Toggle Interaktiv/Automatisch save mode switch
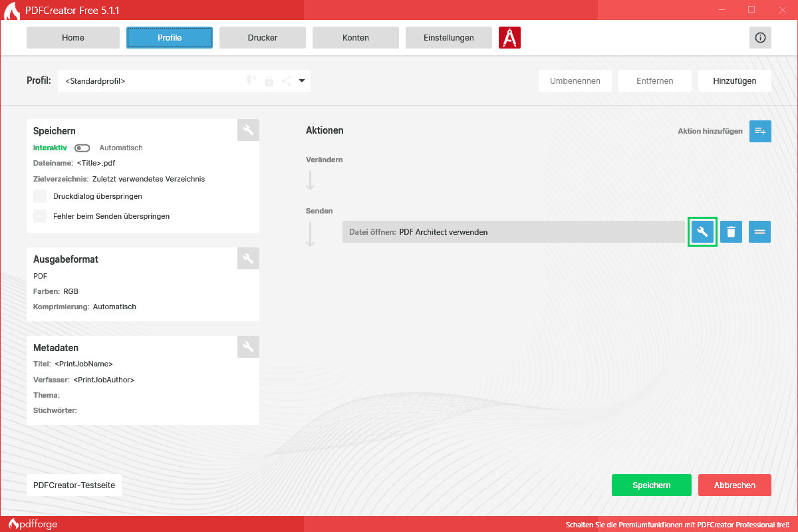This screenshot has height=532, width=798. (82, 148)
